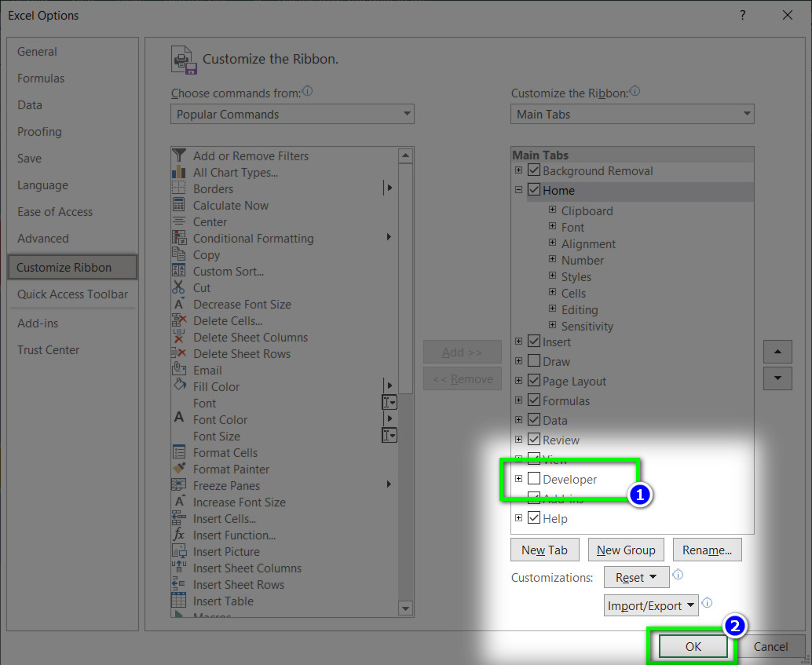Screen dimensions: 812x665
Task: Click the move up arrow button
Action: click(777, 352)
